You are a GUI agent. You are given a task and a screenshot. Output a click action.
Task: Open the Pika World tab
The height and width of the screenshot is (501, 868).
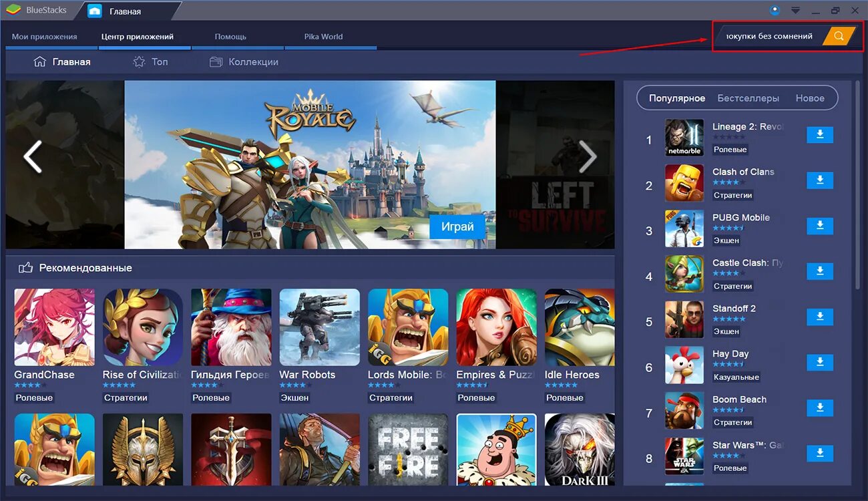tap(323, 37)
